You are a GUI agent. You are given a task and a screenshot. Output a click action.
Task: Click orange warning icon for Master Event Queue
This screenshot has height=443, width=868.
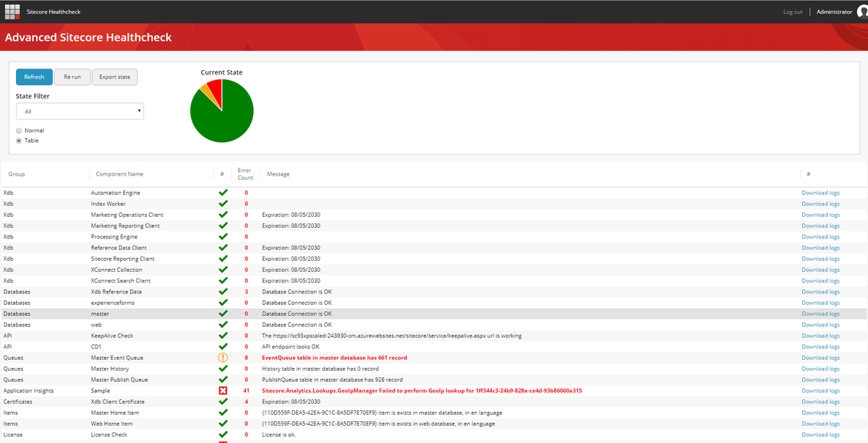[223, 358]
